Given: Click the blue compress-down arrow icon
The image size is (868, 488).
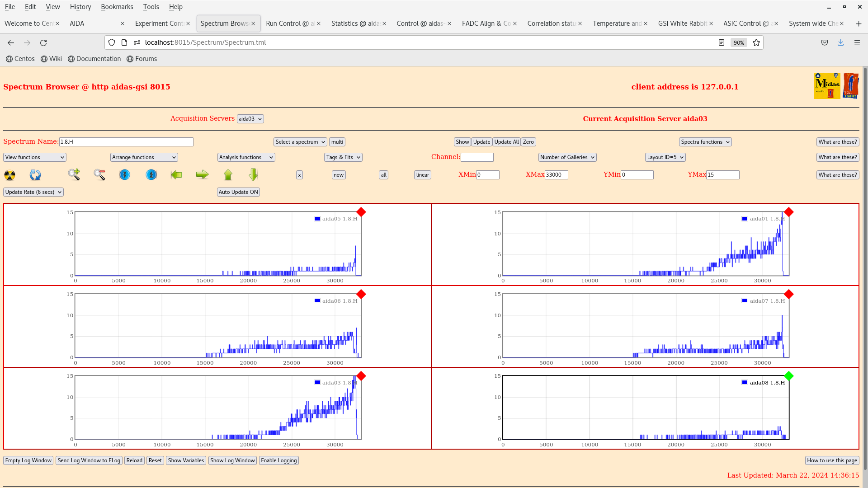Looking at the screenshot, I should point(125,174).
